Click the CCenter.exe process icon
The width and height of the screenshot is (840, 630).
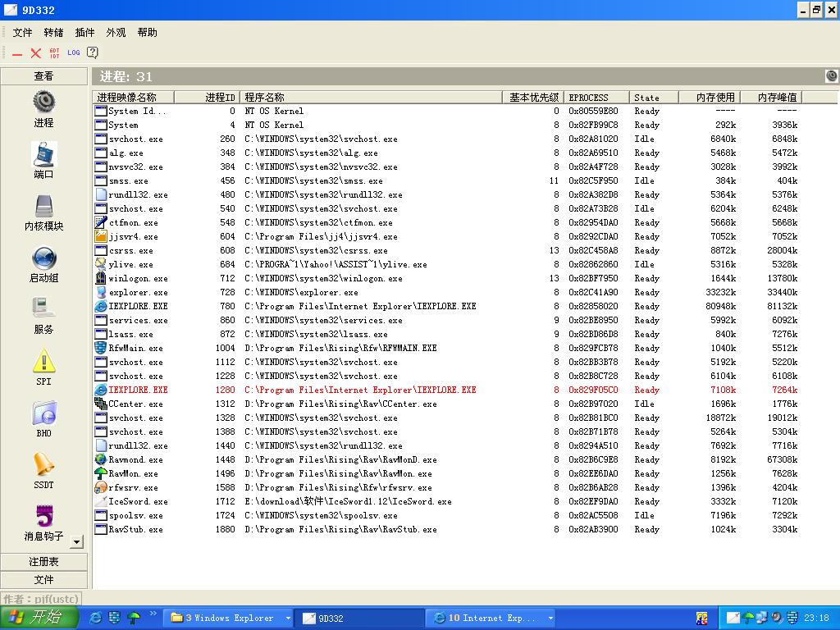101,404
